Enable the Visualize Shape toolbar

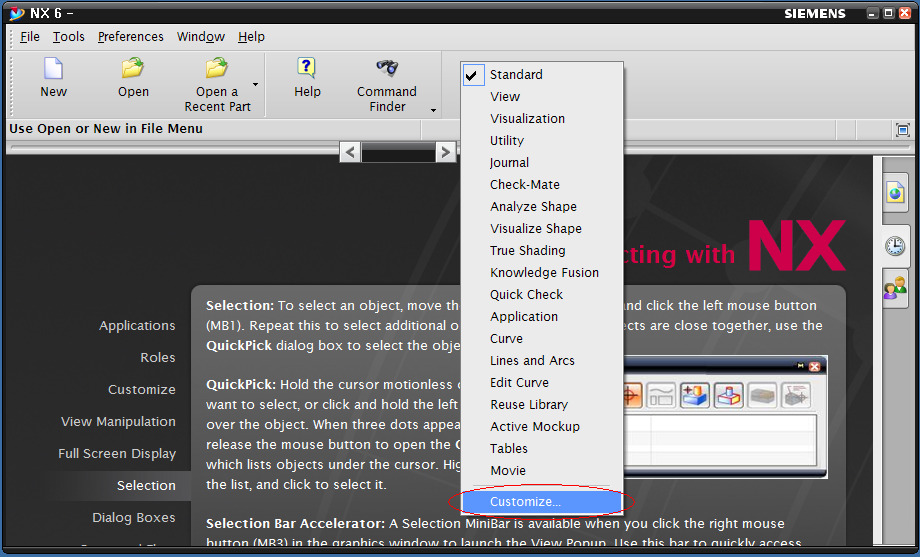[x=542, y=228]
